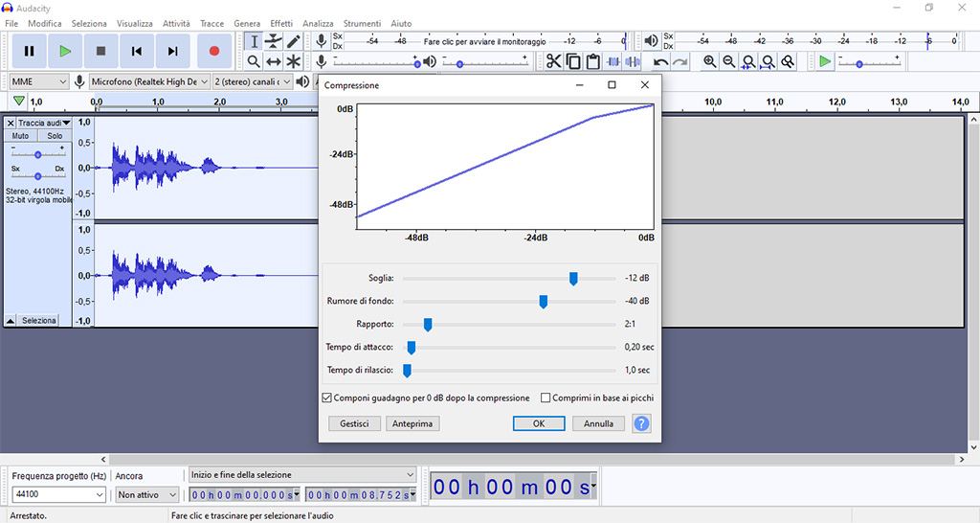Click the Undo arrow icon
The width and height of the screenshot is (980, 523).
point(660,61)
